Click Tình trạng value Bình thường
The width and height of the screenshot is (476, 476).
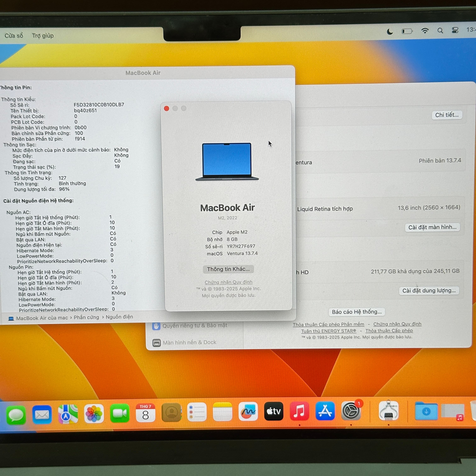coord(72,183)
